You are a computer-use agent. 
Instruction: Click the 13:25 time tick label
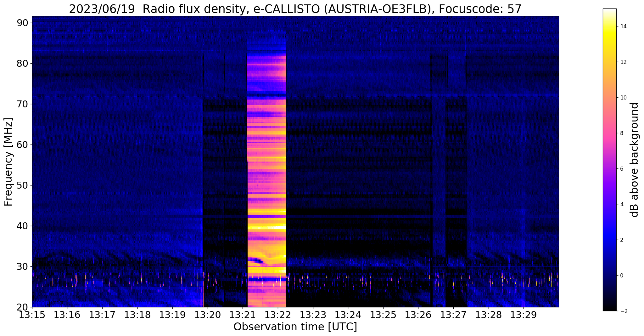click(383, 315)
